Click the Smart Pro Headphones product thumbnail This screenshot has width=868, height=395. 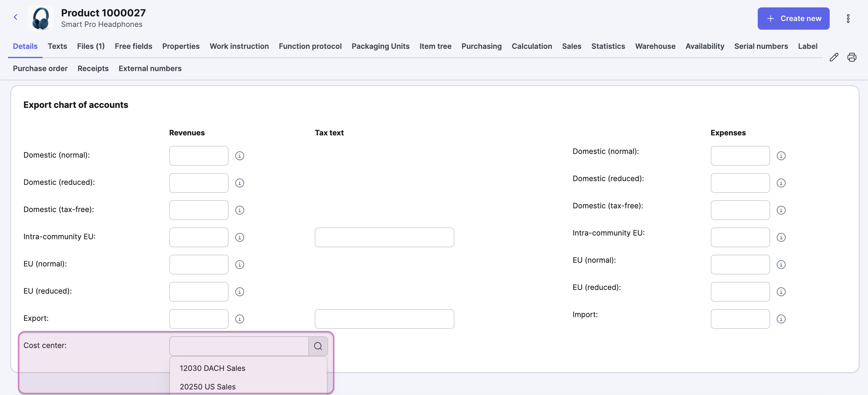[x=41, y=19]
